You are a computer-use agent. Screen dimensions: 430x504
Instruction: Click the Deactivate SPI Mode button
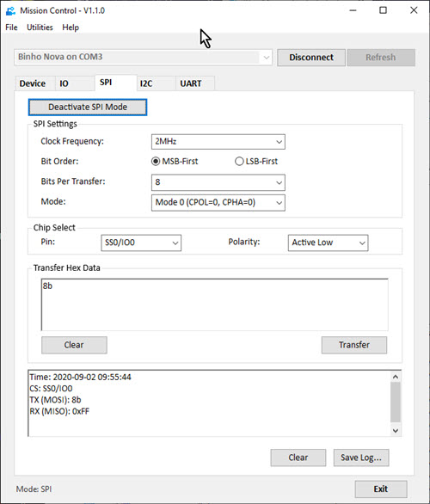88,107
